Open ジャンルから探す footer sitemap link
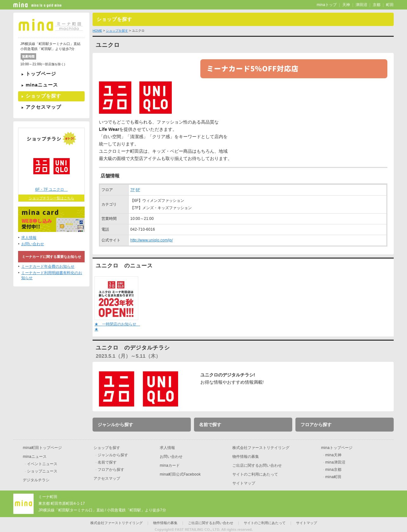Screen dimensions: 407x532 click(x=113, y=455)
